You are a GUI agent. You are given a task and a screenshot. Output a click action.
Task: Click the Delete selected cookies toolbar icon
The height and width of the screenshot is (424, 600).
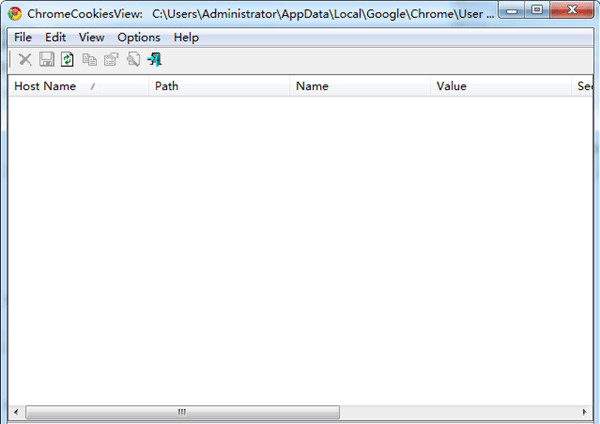click(25, 60)
